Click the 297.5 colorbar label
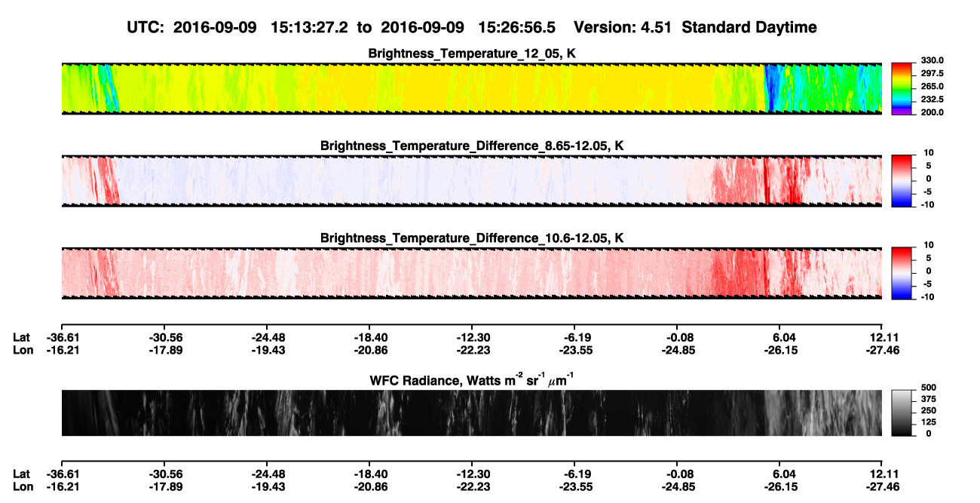Image resolution: width=980 pixels, height=503 pixels. point(932,74)
